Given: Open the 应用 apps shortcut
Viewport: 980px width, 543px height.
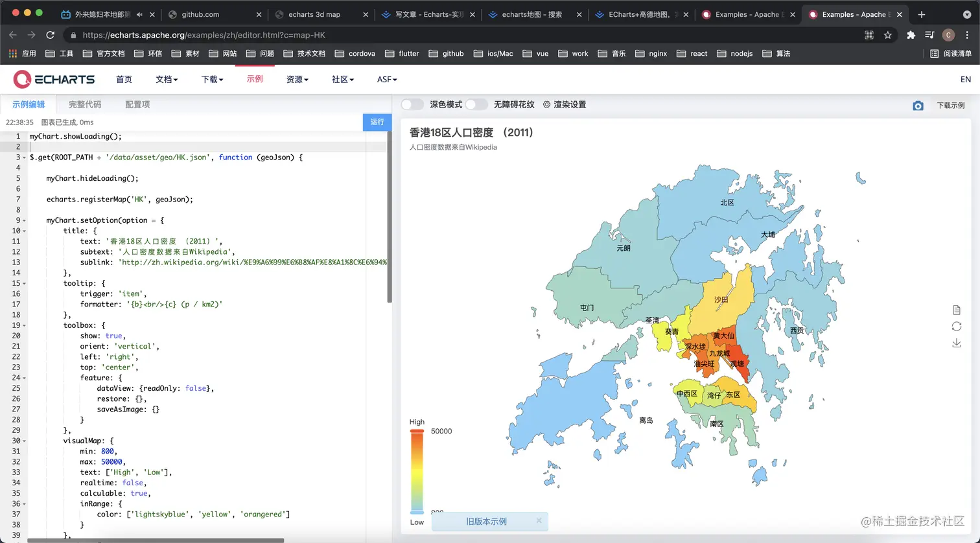Looking at the screenshot, I should (x=23, y=54).
